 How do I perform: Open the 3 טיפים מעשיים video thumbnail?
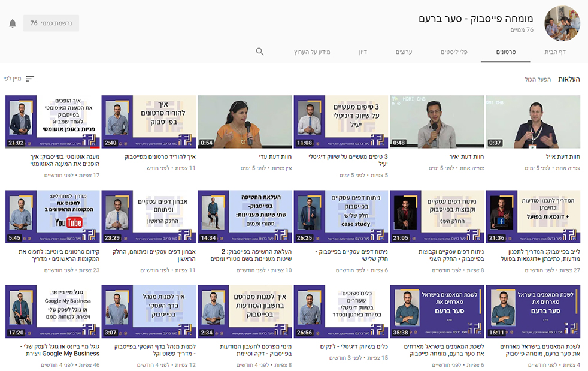tap(341, 122)
